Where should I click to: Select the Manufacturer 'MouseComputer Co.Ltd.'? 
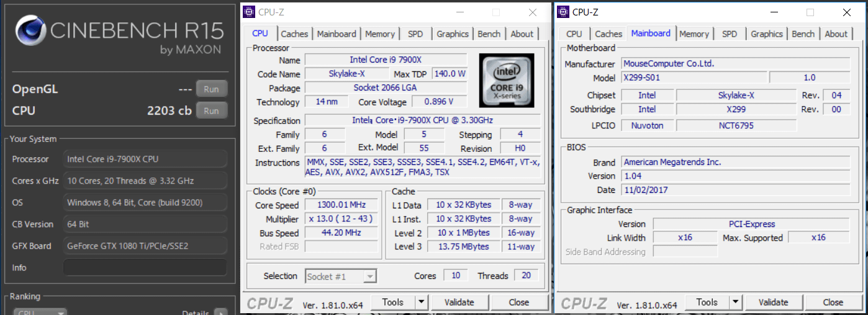coord(736,63)
